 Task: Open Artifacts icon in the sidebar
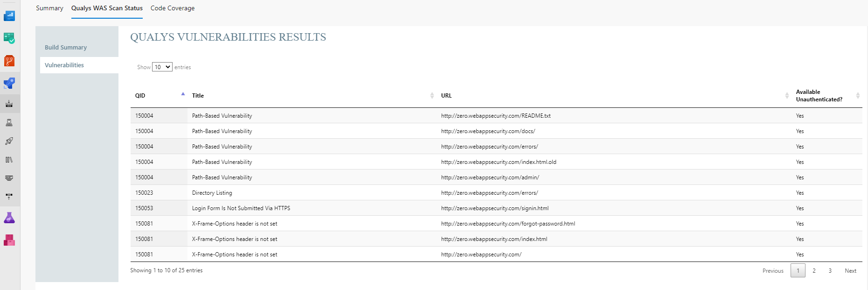click(x=9, y=240)
